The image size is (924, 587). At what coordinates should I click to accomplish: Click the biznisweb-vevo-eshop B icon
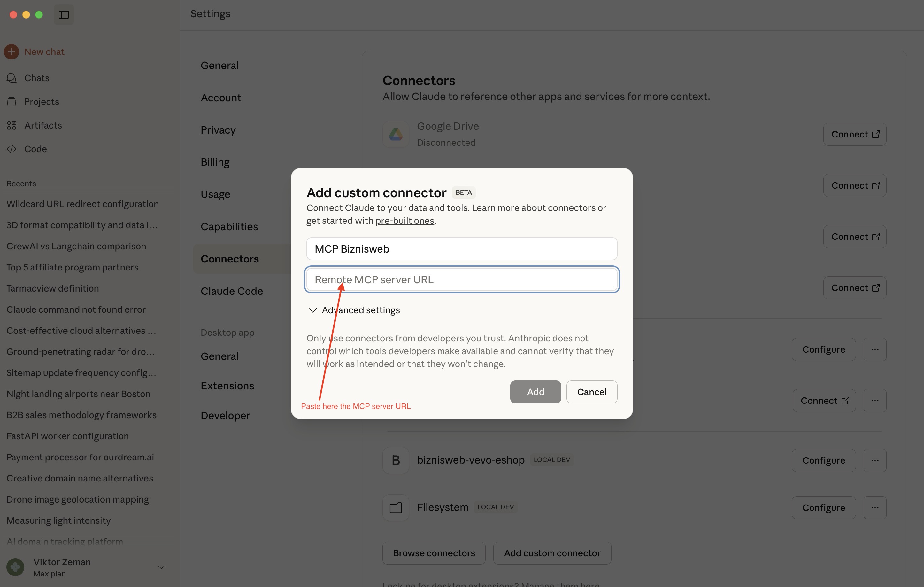point(395,460)
